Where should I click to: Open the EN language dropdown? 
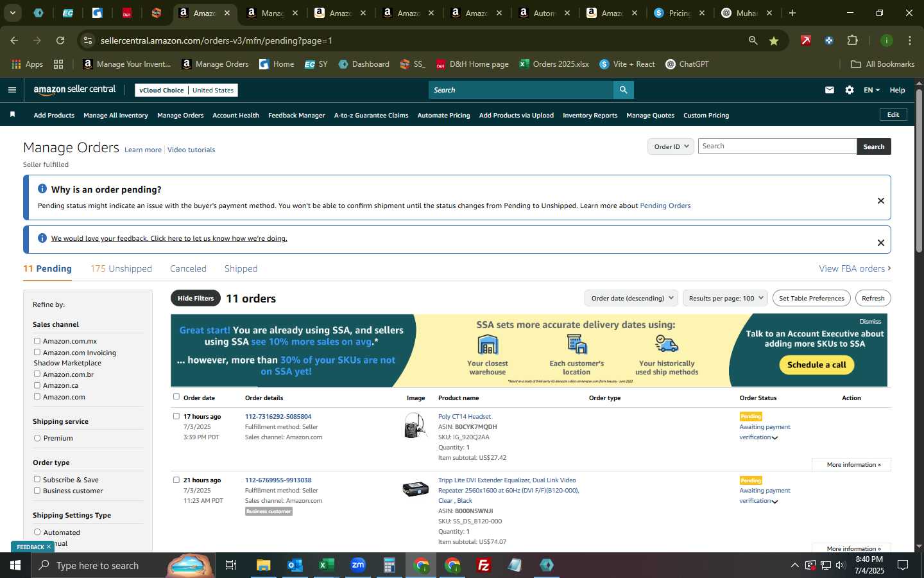(871, 90)
